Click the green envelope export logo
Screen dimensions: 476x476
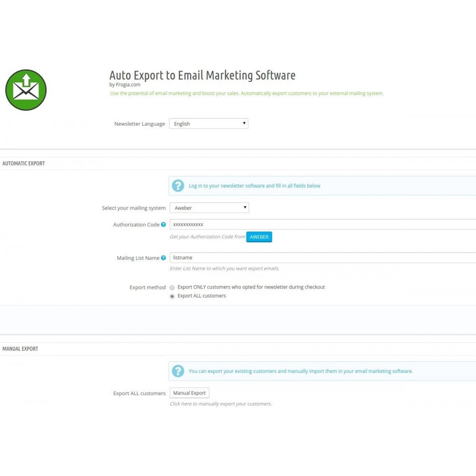pyautogui.click(x=26, y=90)
